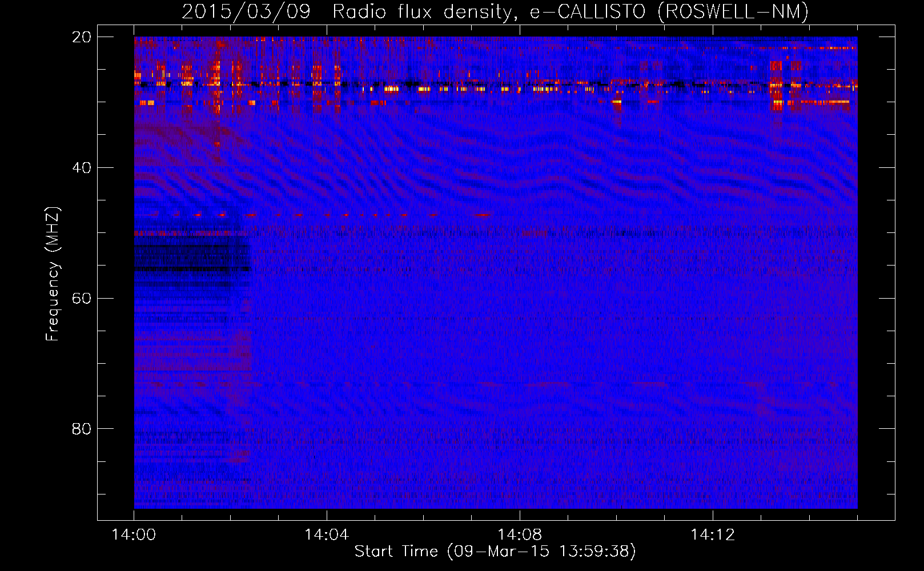Click the 'Start Time (09-Mar-15 13:59:38)' label
Image resolution: width=924 pixels, height=571 pixels.
click(x=495, y=552)
